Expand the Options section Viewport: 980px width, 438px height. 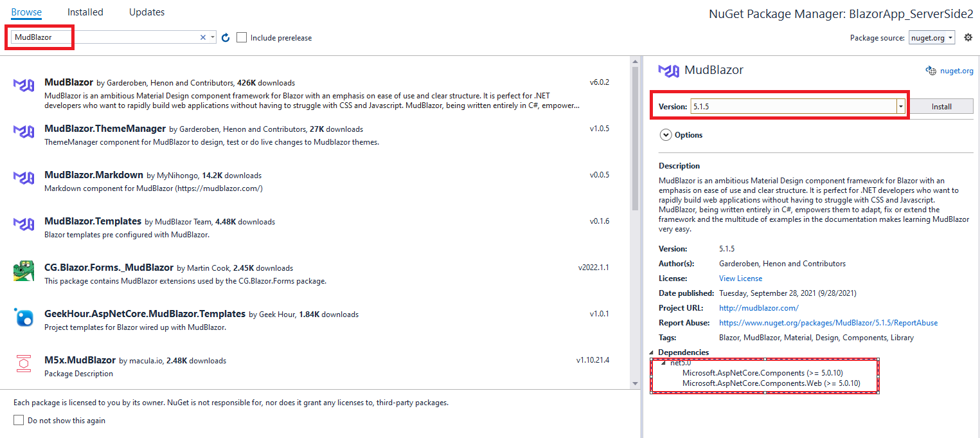[665, 135]
